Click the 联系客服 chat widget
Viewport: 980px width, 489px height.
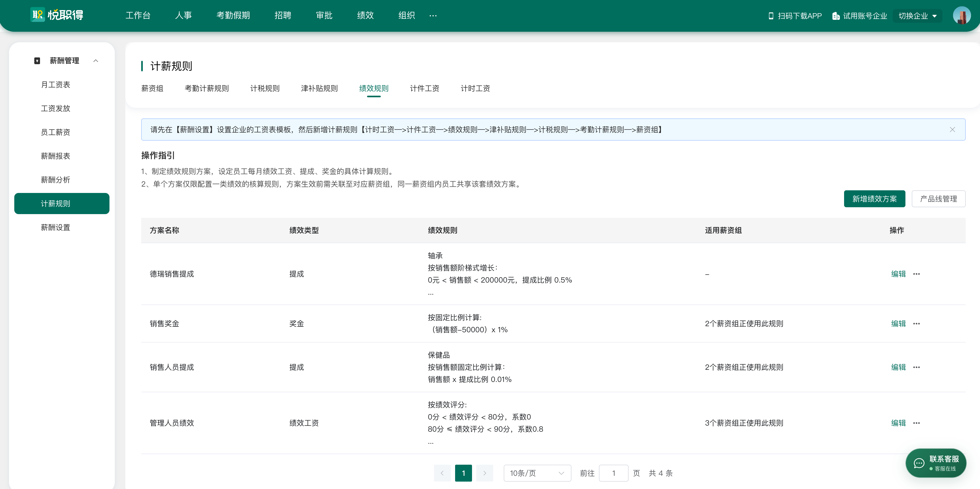tap(936, 463)
